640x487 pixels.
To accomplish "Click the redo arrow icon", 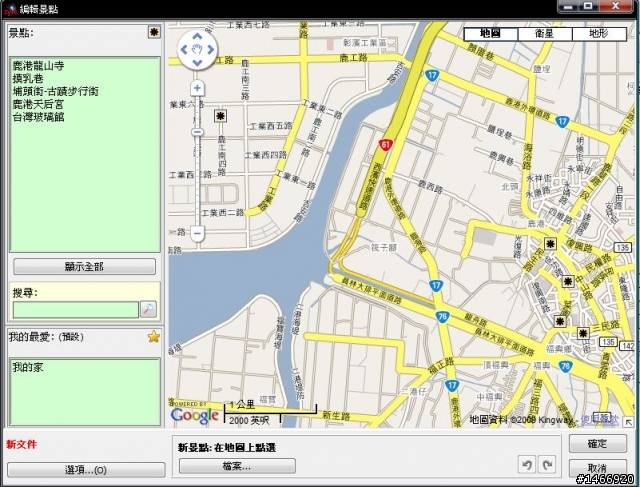I will 547,465.
